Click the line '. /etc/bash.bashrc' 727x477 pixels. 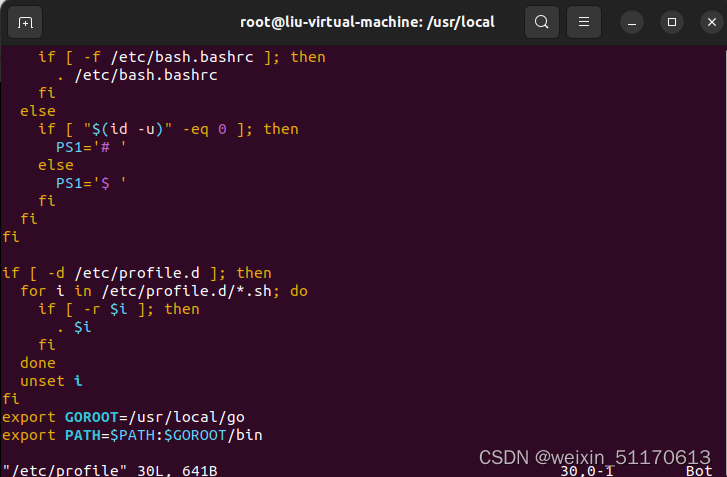pyautogui.click(x=137, y=75)
